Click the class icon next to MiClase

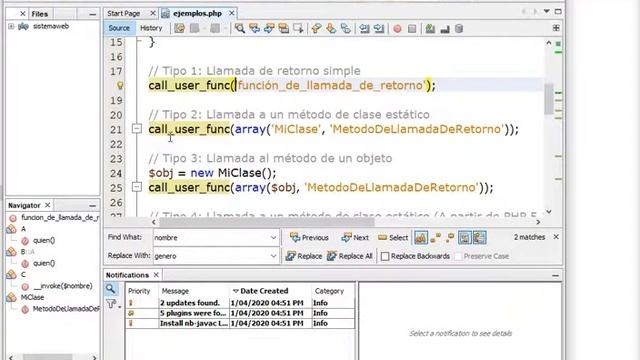click(x=12, y=298)
